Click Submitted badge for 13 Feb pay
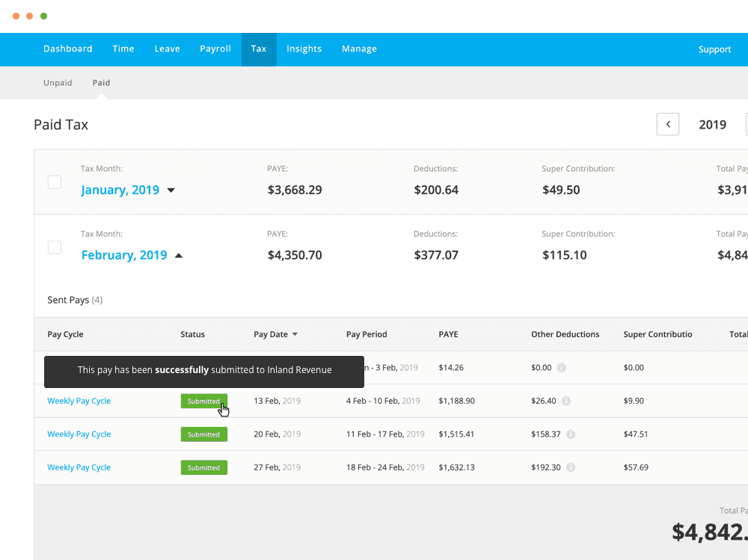 (203, 401)
